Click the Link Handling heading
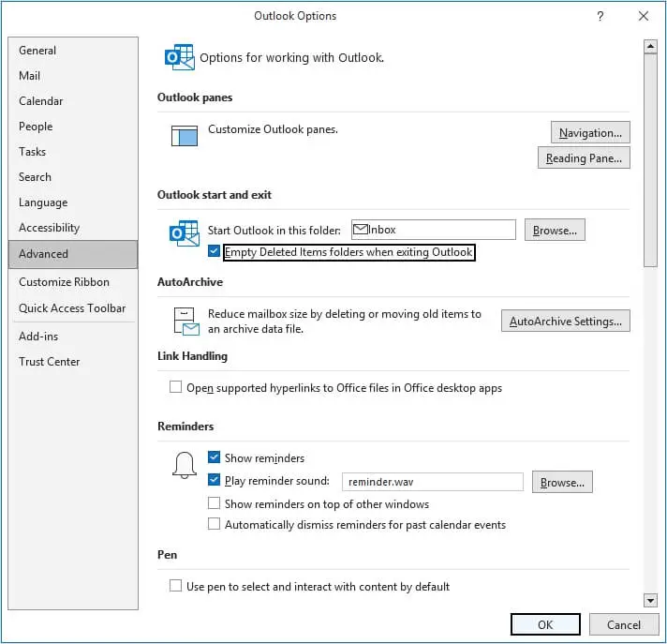The image size is (667, 644). [192, 356]
